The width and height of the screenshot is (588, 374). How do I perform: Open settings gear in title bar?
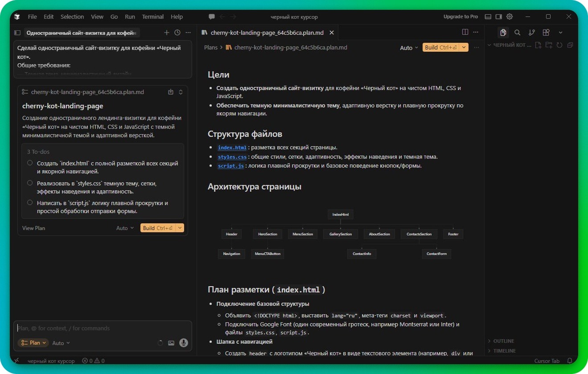point(510,16)
